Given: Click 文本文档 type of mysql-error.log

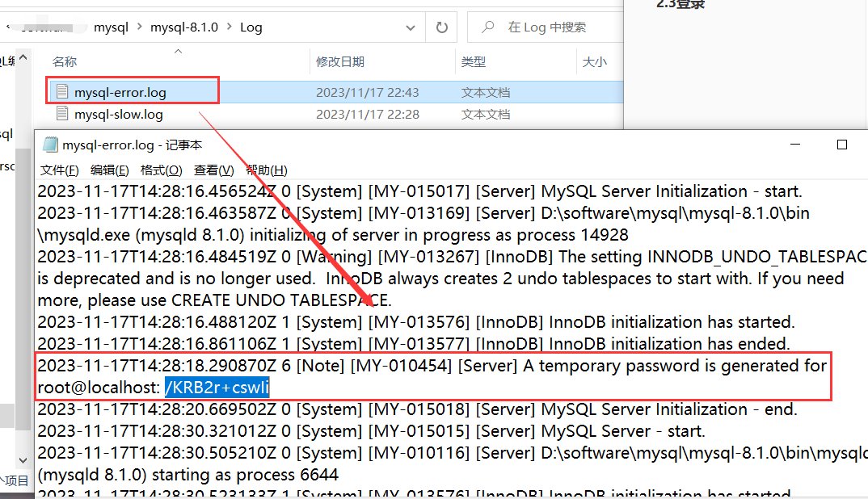Looking at the screenshot, I should click(x=486, y=92).
